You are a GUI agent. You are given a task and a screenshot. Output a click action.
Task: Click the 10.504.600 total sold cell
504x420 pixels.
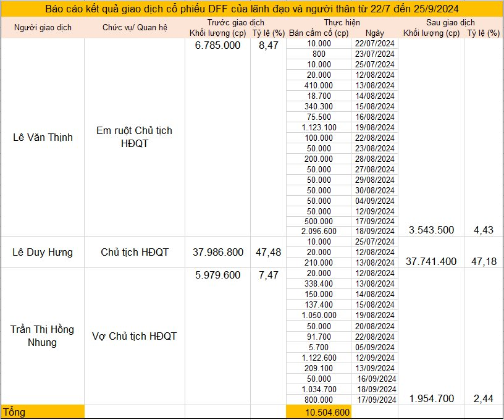point(326,413)
